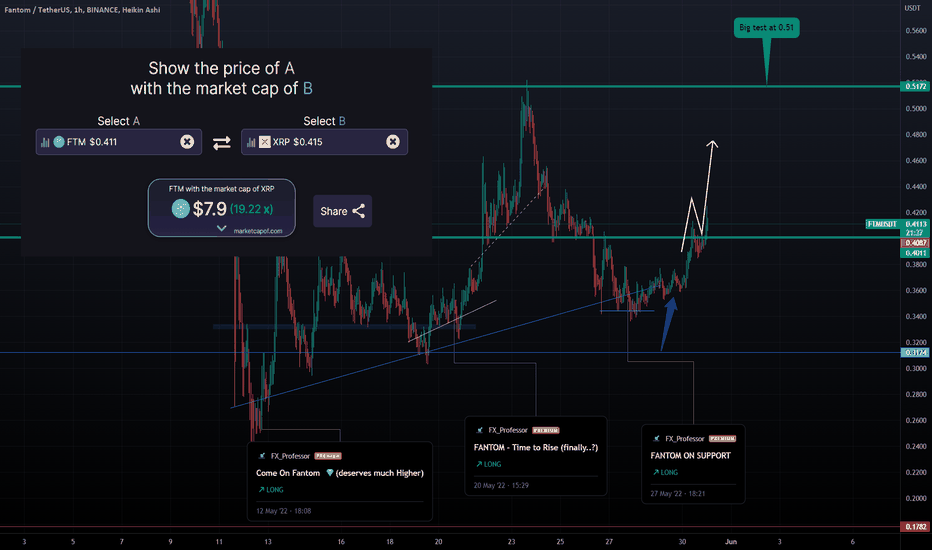Click the '20 May '22 - 15:29' timestamp
The width and height of the screenshot is (932, 550).
tap(501, 485)
